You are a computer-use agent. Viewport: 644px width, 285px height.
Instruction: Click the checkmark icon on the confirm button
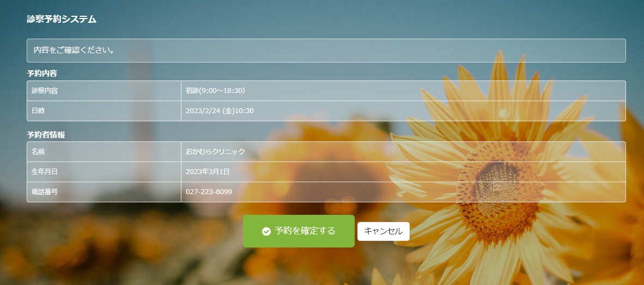266,232
